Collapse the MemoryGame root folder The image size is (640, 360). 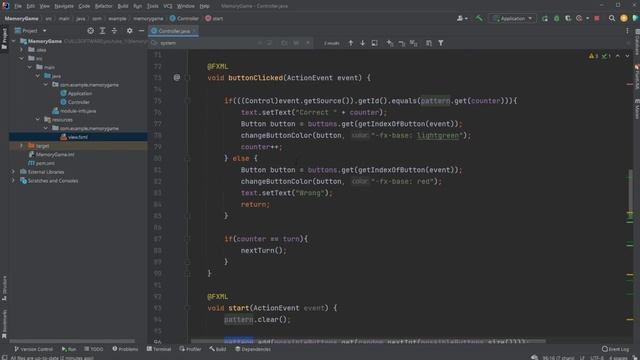pyautogui.click(x=13, y=41)
